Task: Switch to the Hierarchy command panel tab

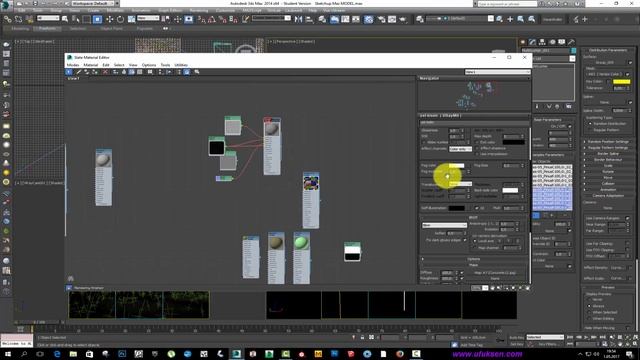Action: click(542, 42)
